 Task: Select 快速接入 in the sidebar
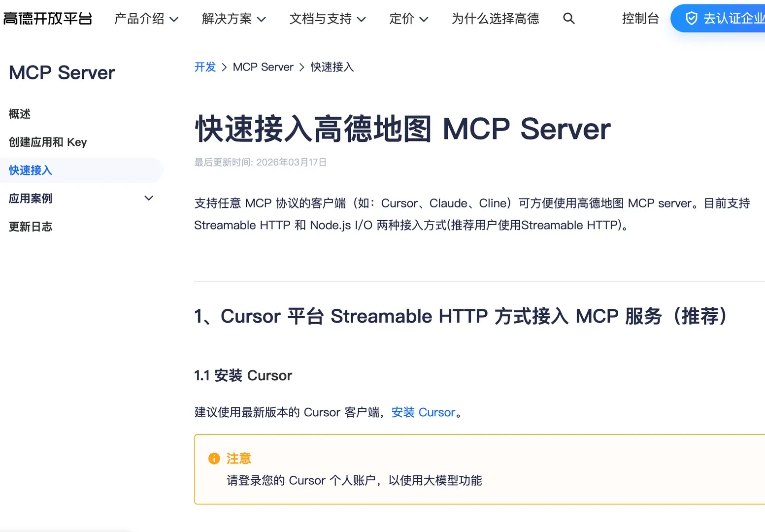point(31,170)
